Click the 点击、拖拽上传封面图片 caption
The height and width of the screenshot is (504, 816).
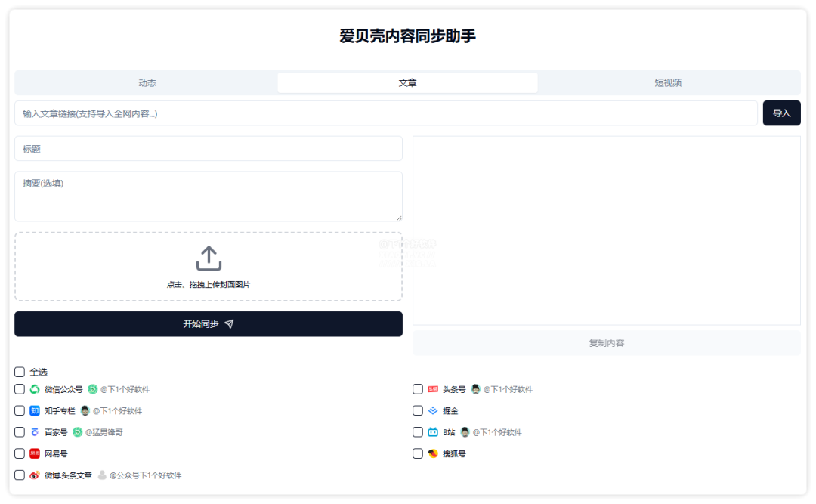tap(209, 284)
